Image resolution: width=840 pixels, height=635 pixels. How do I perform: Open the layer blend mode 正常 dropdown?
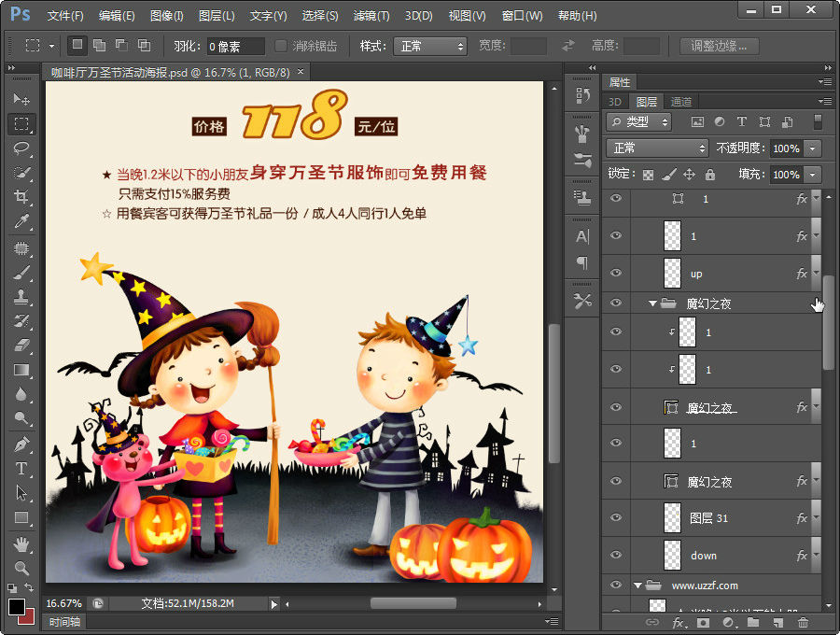[657, 148]
